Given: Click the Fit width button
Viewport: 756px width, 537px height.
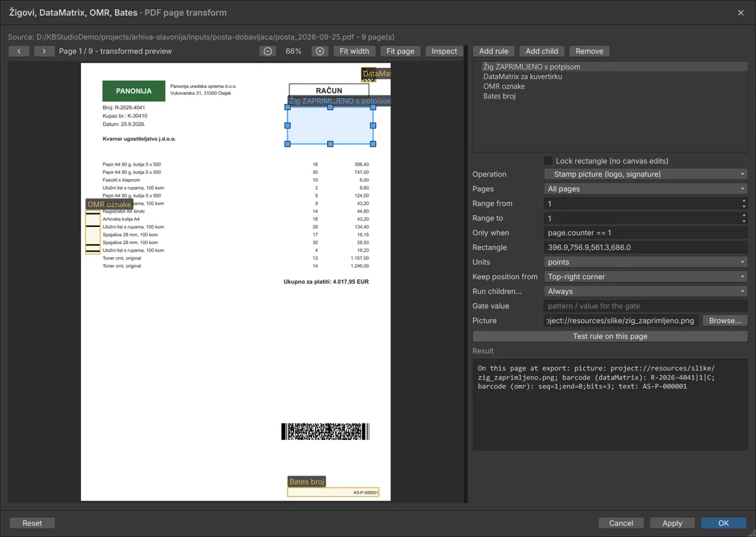Looking at the screenshot, I should (355, 51).
